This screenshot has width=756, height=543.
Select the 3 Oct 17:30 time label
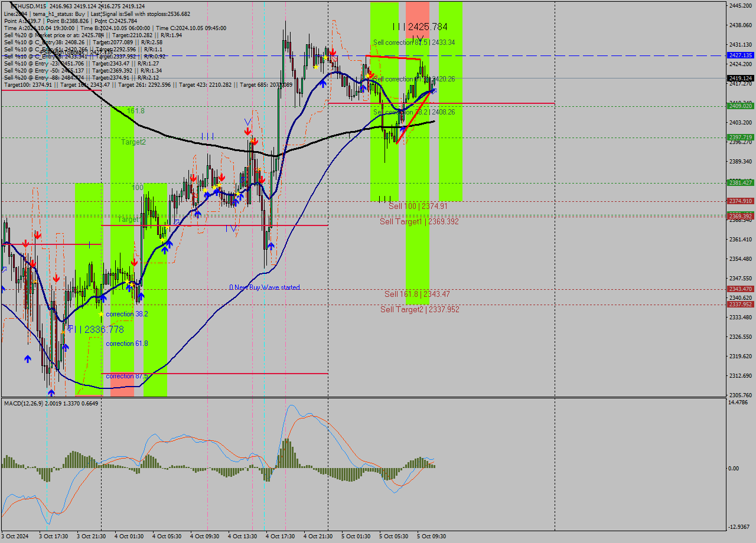click(53, 537)
